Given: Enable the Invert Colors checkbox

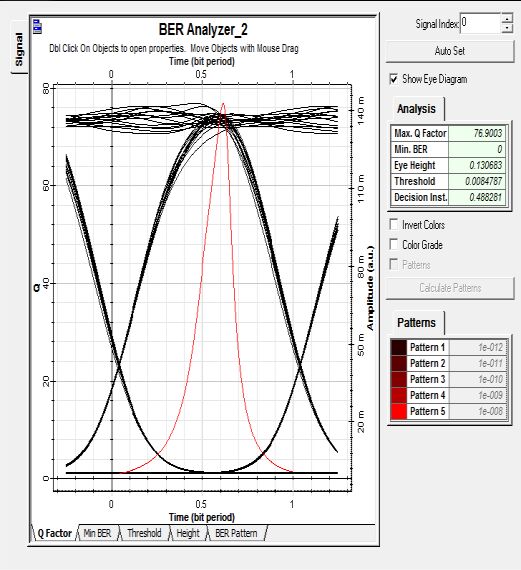Looking at the screenshot, I should click(x=393, y=224).
